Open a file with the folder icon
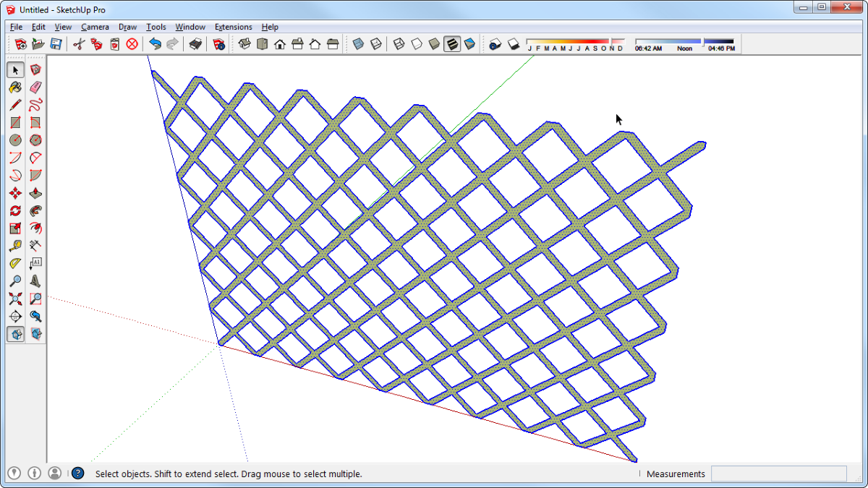 click(x=38, y=44)
